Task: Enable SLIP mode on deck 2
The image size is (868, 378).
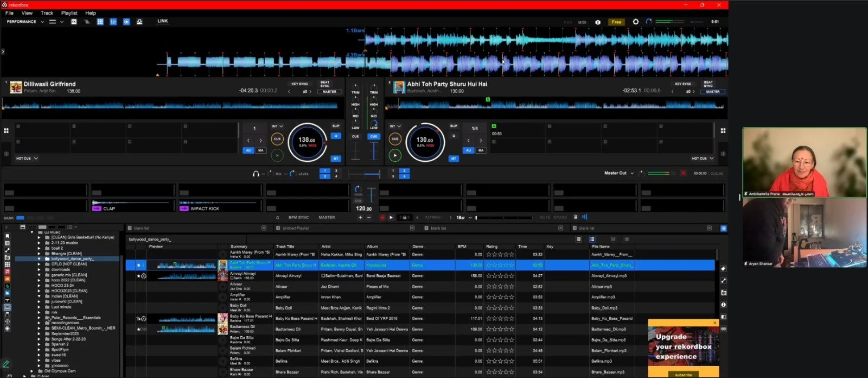Action: click(x=454, y=126)
